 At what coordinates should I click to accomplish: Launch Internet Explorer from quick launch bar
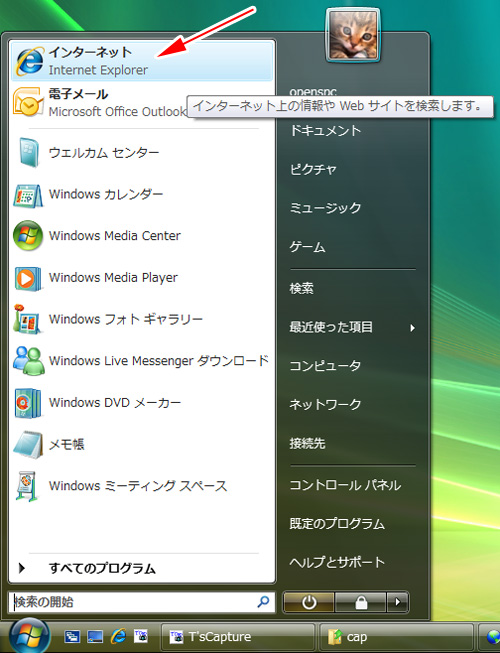(119, 636)
